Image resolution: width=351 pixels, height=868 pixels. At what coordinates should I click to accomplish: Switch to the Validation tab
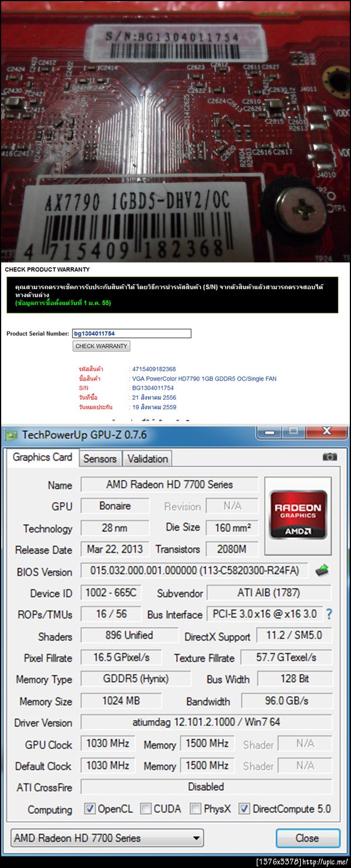(147, 459)
